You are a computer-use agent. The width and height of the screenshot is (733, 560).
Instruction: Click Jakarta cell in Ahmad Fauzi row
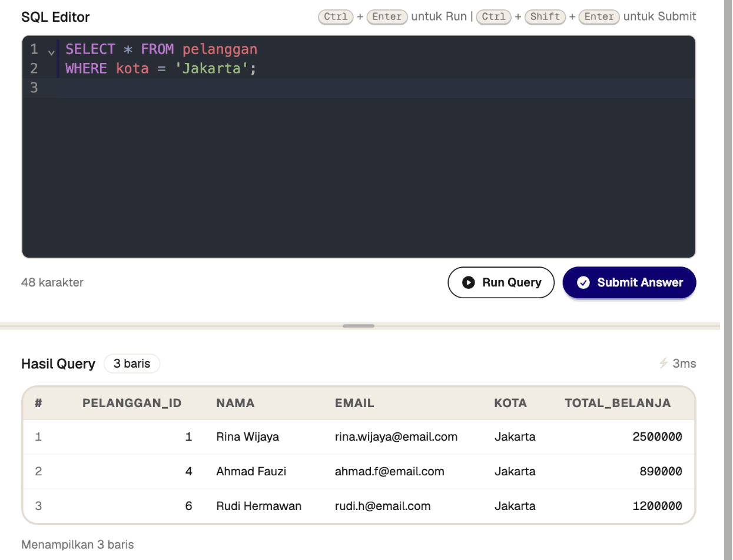[x=515, y=471]
